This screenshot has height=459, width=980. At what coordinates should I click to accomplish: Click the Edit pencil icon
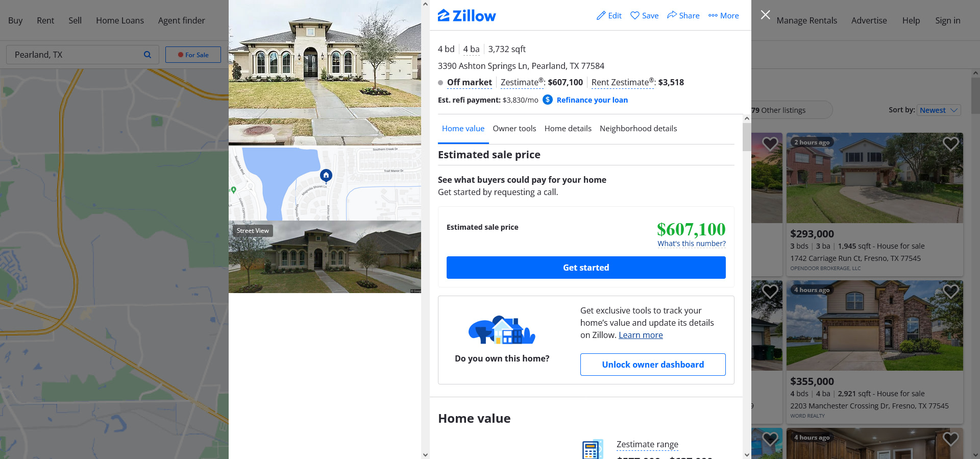tap(601, 15)
